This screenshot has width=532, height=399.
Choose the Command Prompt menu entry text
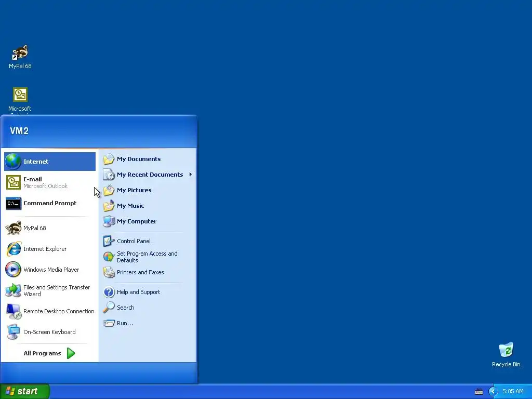click(50, 203)
